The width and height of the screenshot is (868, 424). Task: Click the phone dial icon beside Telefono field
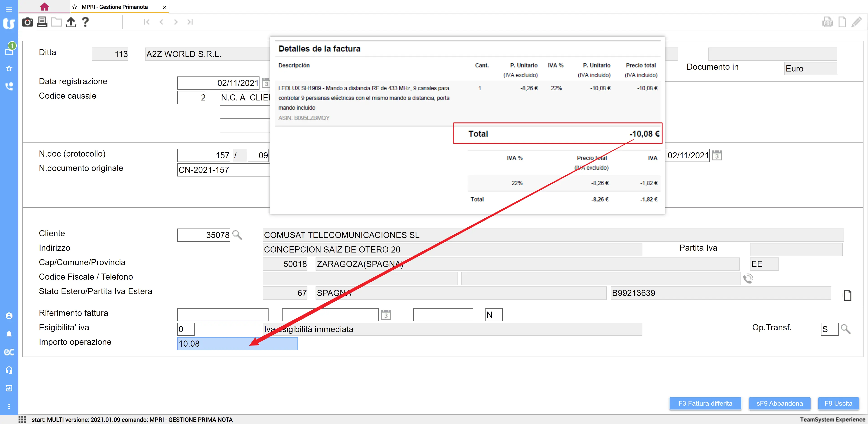pos(748,279)
